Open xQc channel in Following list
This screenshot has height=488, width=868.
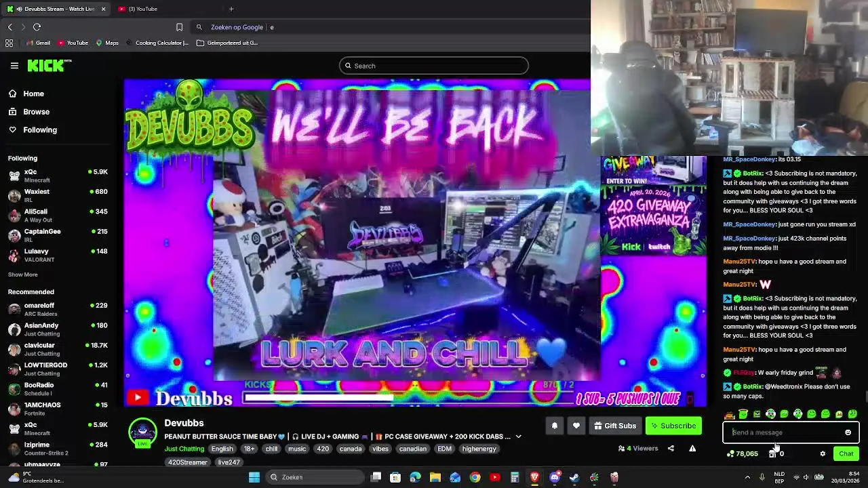pyautogui.click(x=58, y=176)
